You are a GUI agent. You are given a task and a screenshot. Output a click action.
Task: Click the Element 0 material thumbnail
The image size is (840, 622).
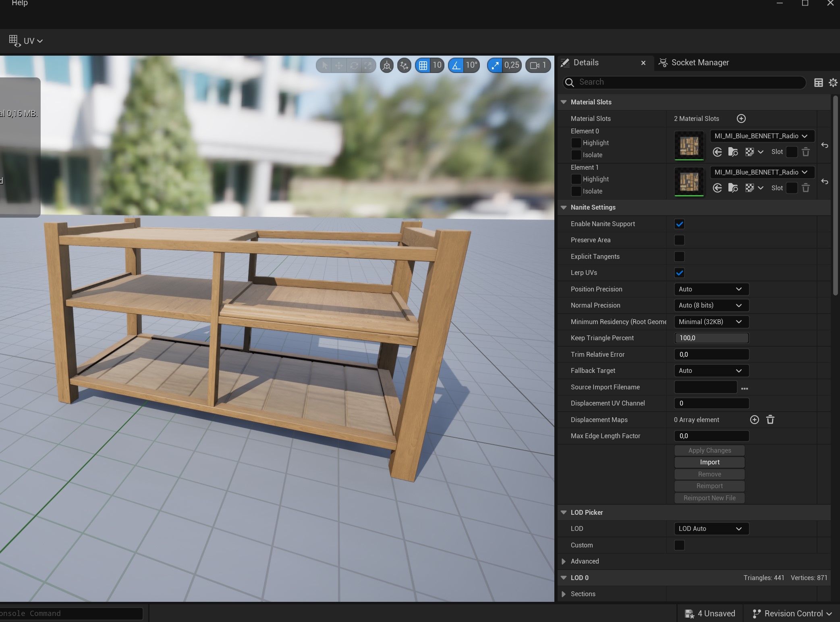(x=689, y=146)
